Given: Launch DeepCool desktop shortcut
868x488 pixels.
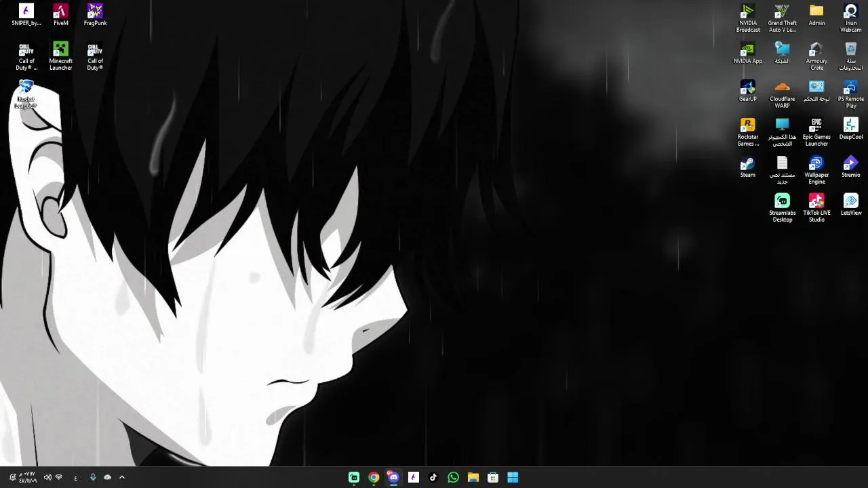Looking at the screenshot, I should click(x=850, y=129).
